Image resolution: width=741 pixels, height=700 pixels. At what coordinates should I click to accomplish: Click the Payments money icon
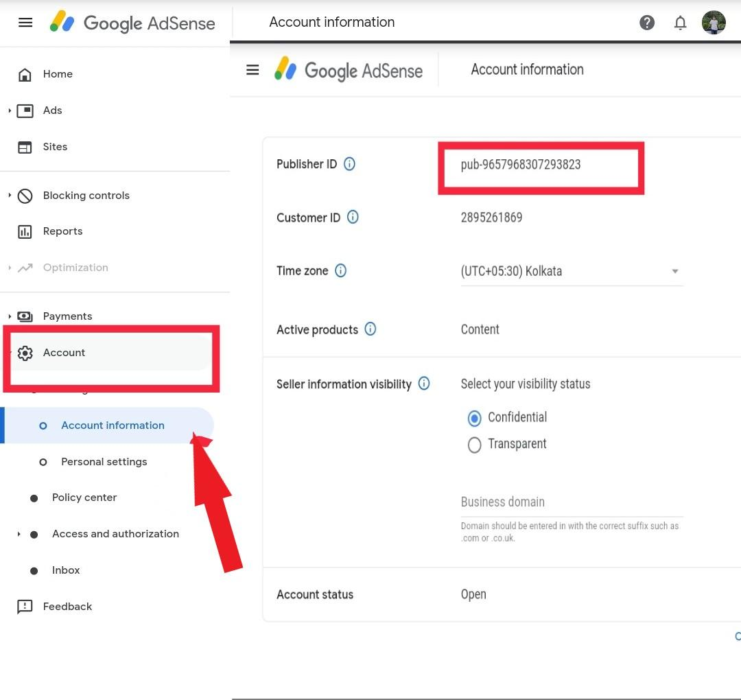tap(25, 316)
